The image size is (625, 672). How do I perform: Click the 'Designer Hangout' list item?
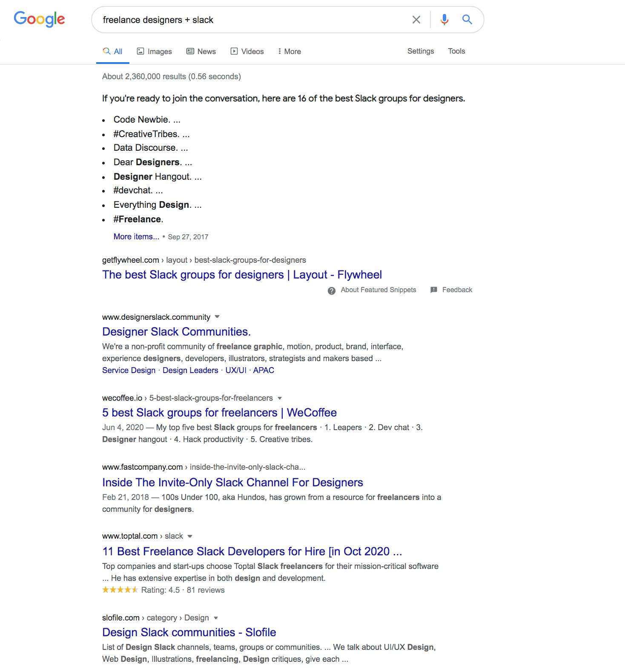pos(158,177)
